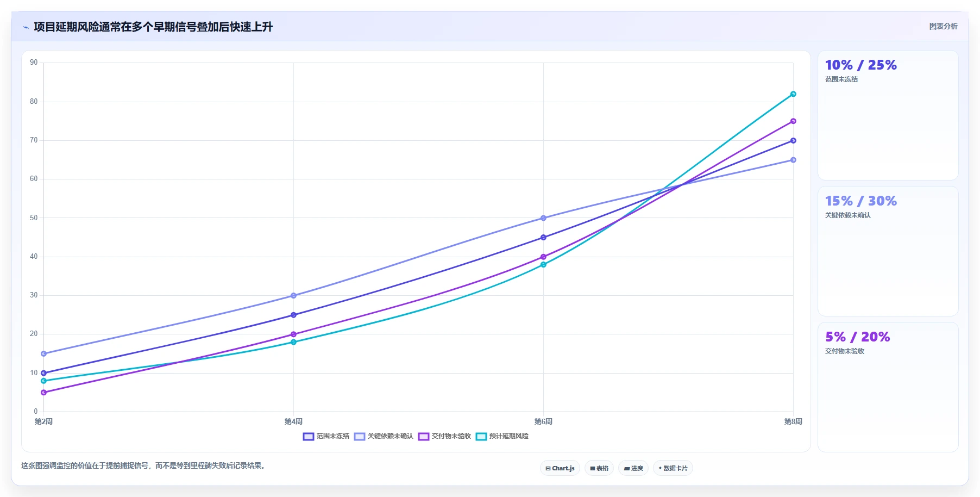The image size is (980, 497).
Task: Toggle the 关键依赖未确认 legend entry
Action: point(384,436)
